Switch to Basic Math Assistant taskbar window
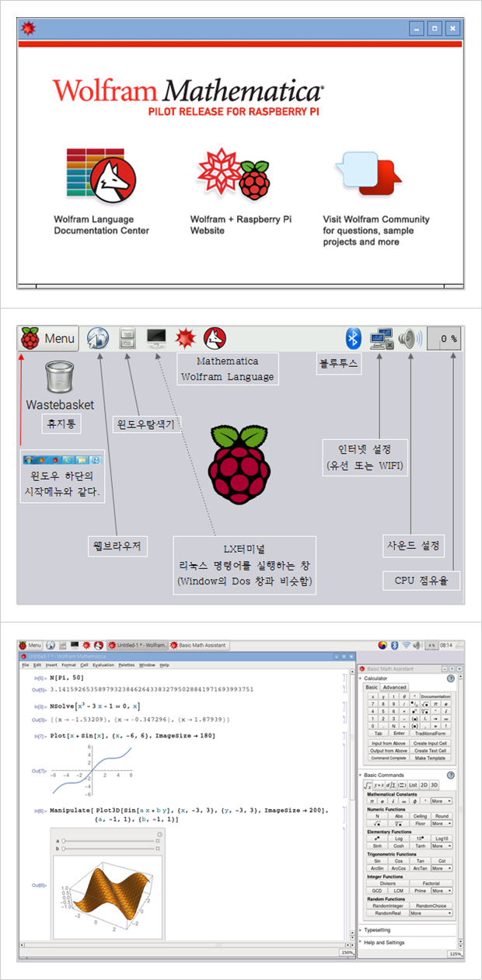 (x=199, y=645)
